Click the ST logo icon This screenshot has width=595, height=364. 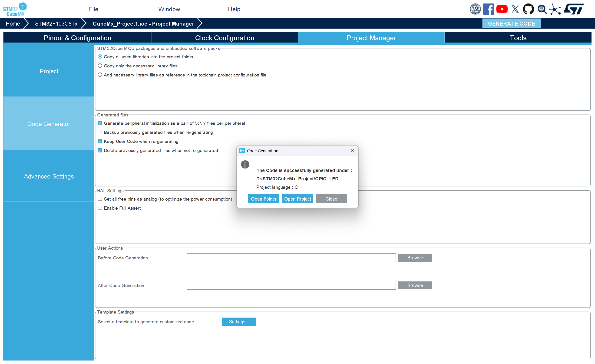[x=574, y=9]
